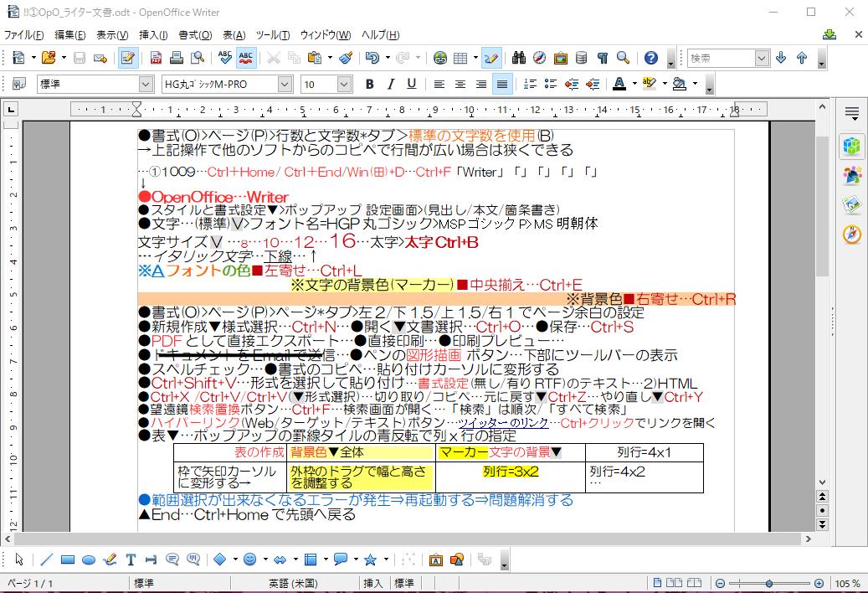This screenshot has height=593, width=868.
Task: Open the Background Color dropdown arrow
Action: point(695,84)
